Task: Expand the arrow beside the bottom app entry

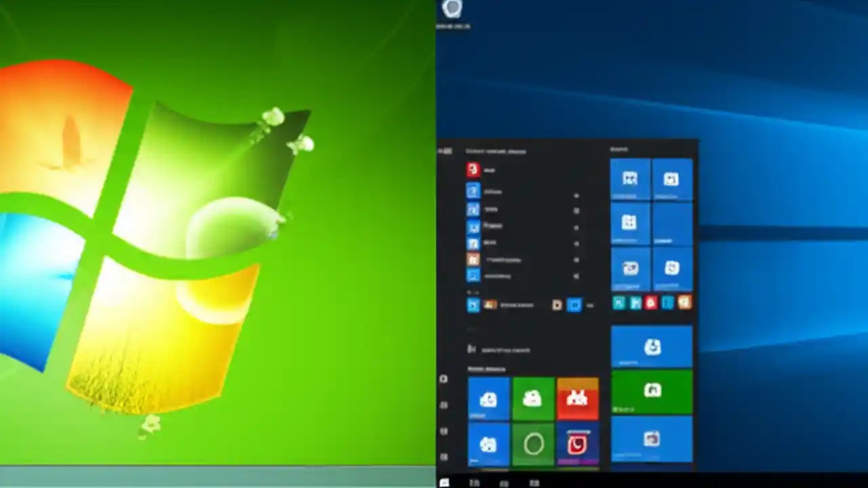Action: [576, 277]
